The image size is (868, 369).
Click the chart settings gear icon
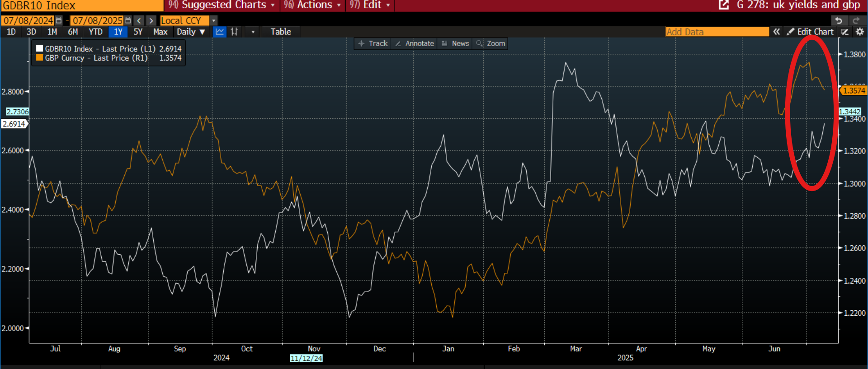click(x=860, y=32)
